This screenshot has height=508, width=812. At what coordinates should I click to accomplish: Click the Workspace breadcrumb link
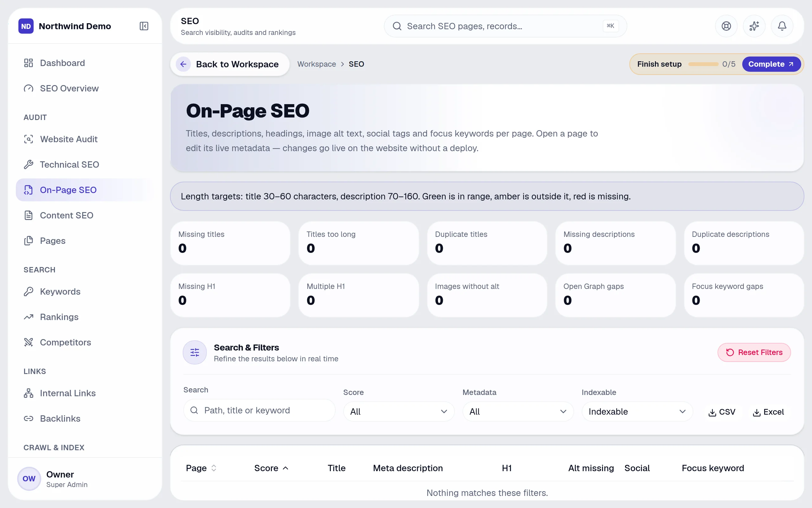(x=317, y=64)
